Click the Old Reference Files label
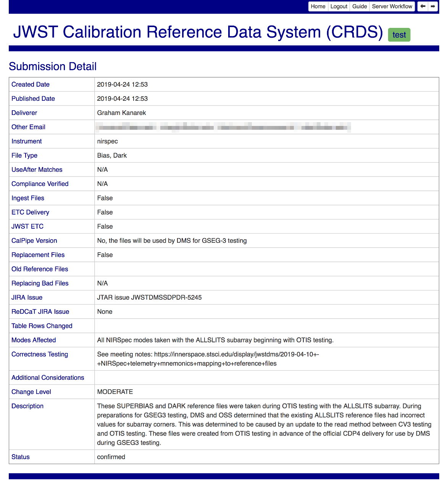448x487 pixels. coord(40,269)
